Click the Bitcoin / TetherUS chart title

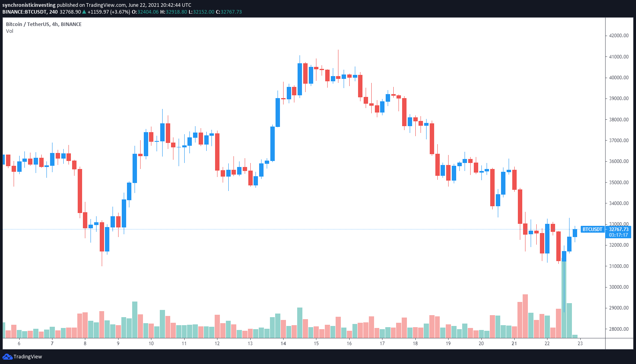(44, 24)
